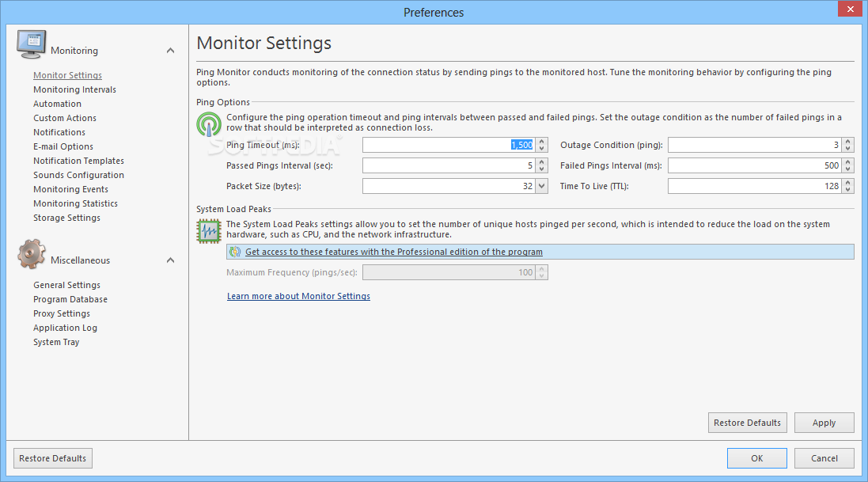Open Monitoring Statistics page
This screenshot has height=482, width=868.
click(x=75, y=204)
